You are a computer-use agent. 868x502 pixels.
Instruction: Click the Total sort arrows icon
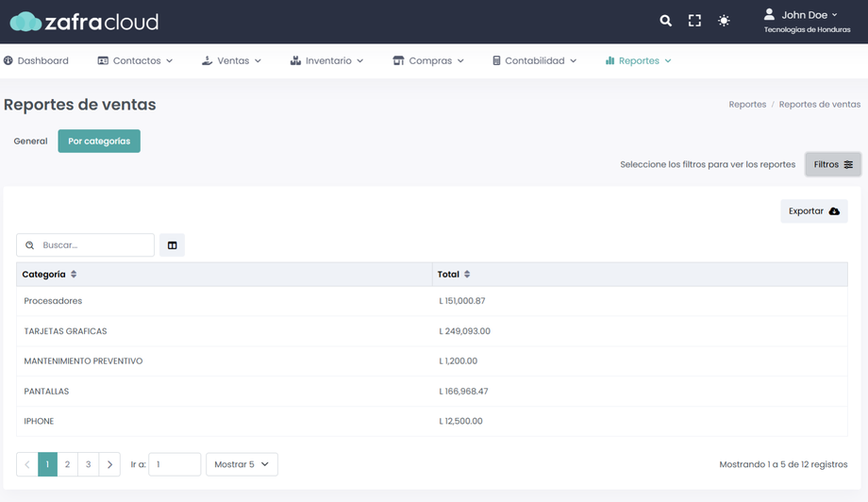click(467, 274)
